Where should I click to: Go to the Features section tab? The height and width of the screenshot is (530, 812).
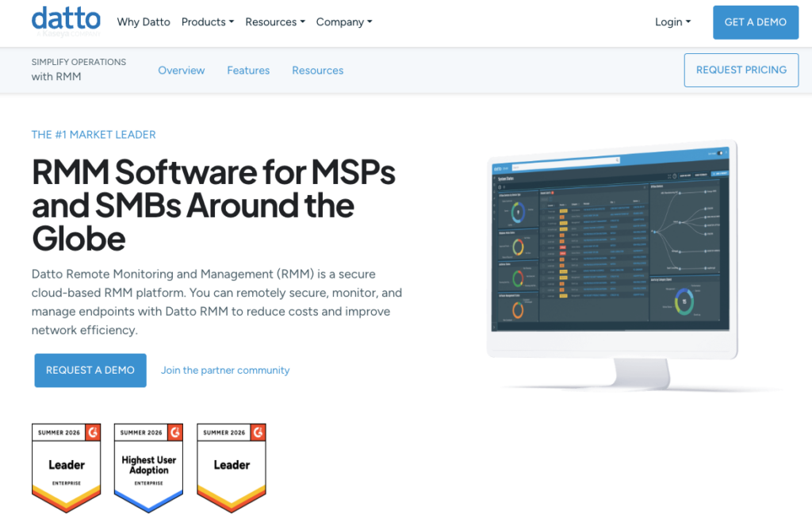coord(248,71)
